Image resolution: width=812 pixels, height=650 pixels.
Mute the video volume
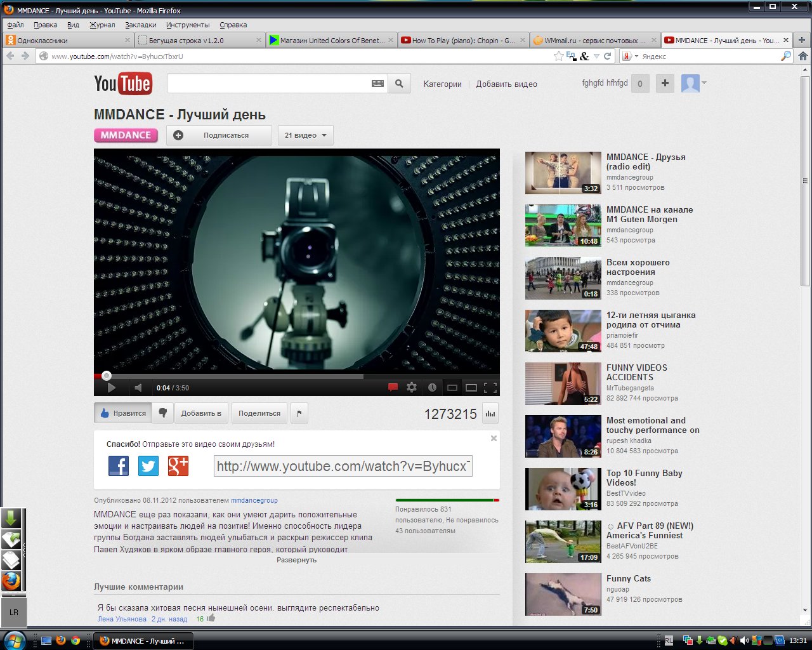tap(138, 387)
